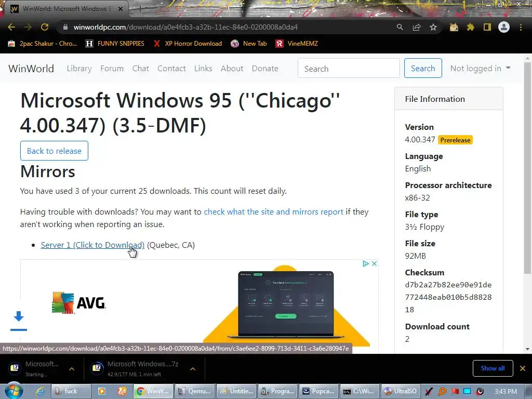Open the media player taskbar icon
The image size is (532, 399).
point(101,391)
